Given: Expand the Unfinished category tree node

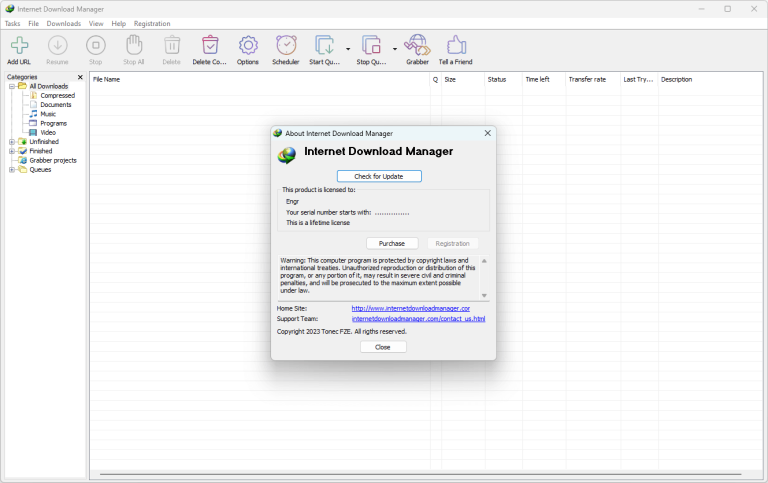Looking at the screenshot, I should [x=12, y=142].
